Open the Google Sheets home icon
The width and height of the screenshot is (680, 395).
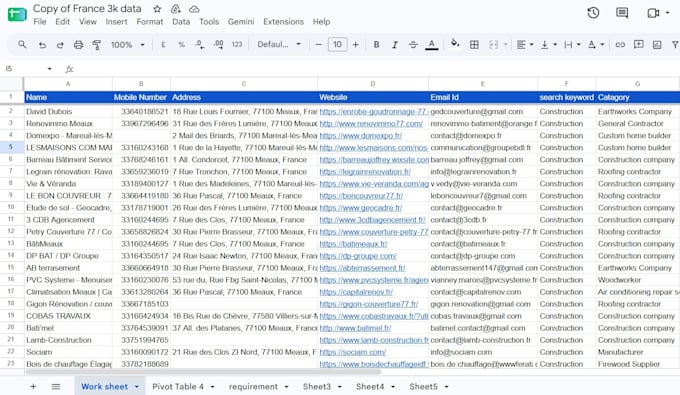[17, 14]
